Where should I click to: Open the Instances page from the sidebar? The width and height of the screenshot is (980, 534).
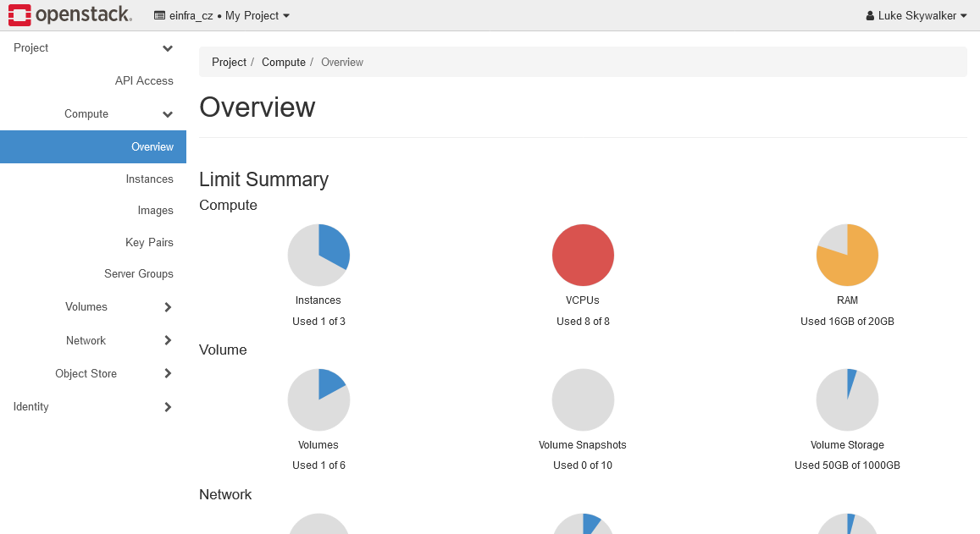[x=150, y=179]
